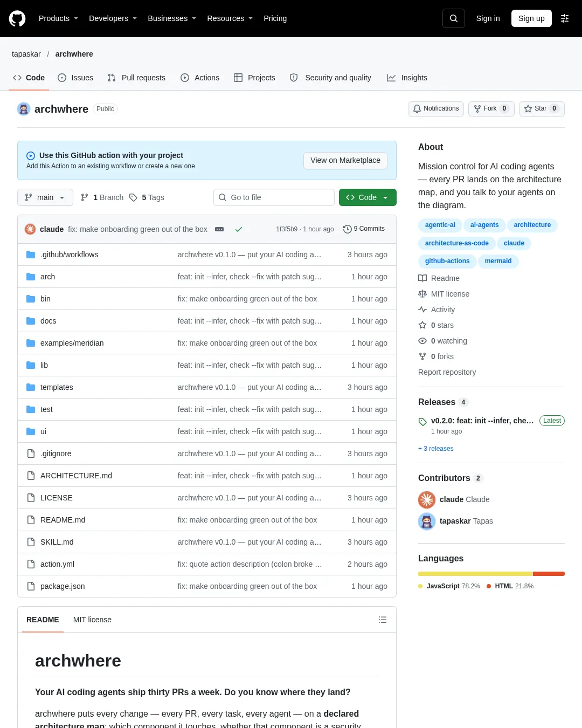Image resolution: width=582 pixels, height=728 pixels.
Task: Open appearance settings sliders icon
Action: click(565, 18)
